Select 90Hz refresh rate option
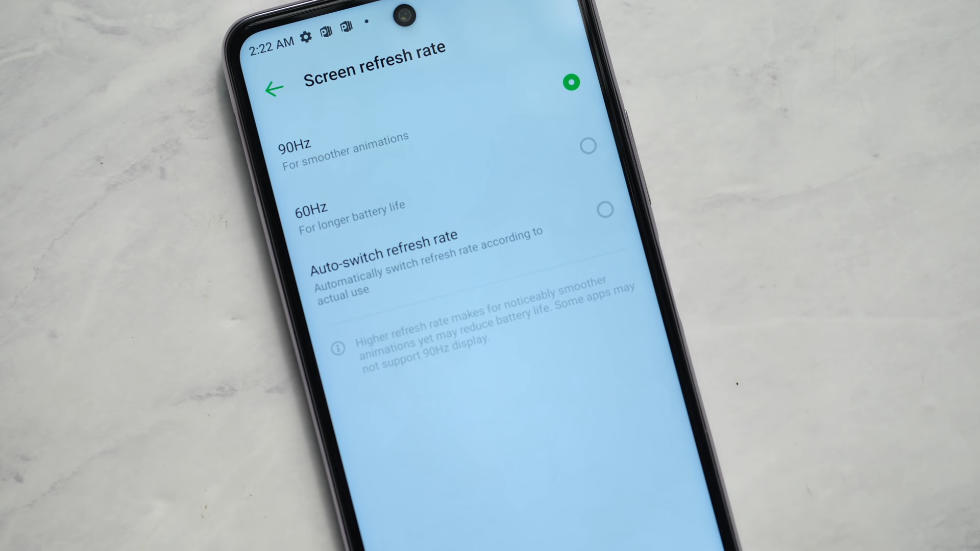The width and height of the screenshot is (980, 551). click(587, 145)
